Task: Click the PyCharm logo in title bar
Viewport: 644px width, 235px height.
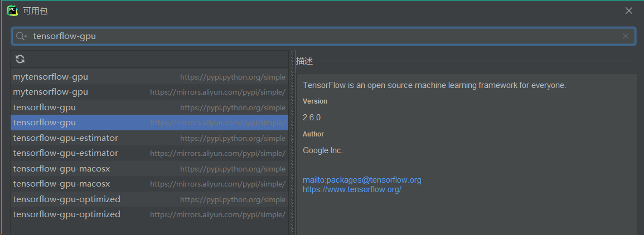Action: (12, 11)
